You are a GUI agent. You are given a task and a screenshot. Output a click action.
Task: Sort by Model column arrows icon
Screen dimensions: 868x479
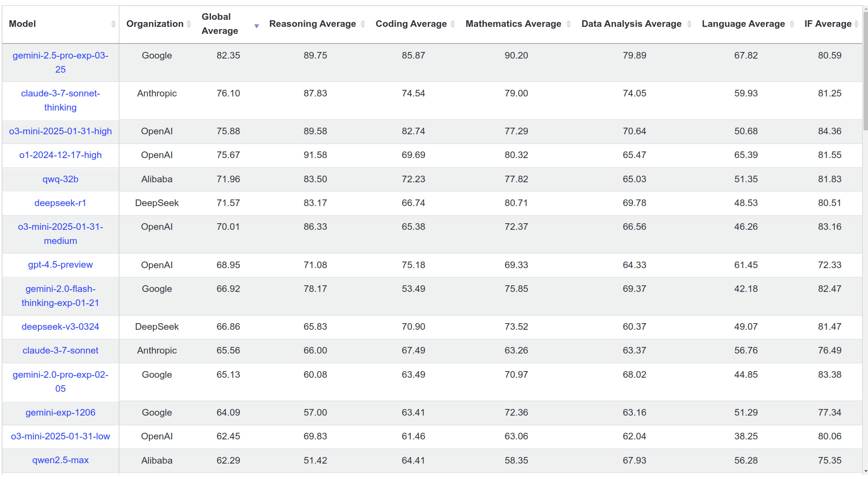113,24
